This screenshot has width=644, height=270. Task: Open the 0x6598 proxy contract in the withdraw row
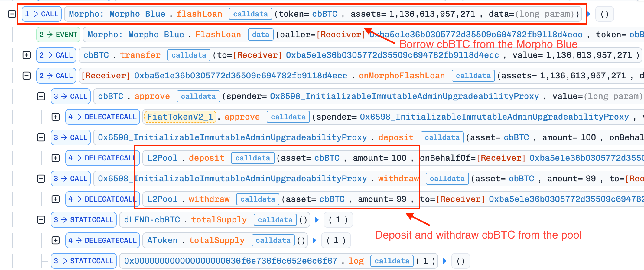point(232,179)
